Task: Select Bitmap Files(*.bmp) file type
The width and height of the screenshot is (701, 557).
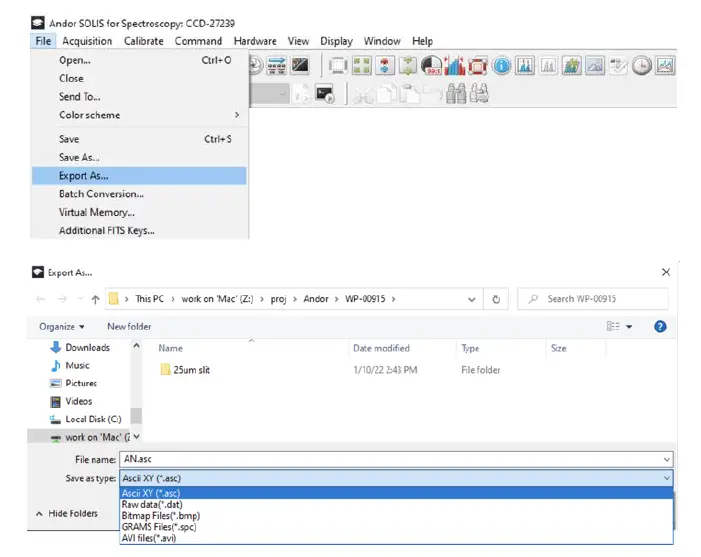Action: tap(397, 516)
